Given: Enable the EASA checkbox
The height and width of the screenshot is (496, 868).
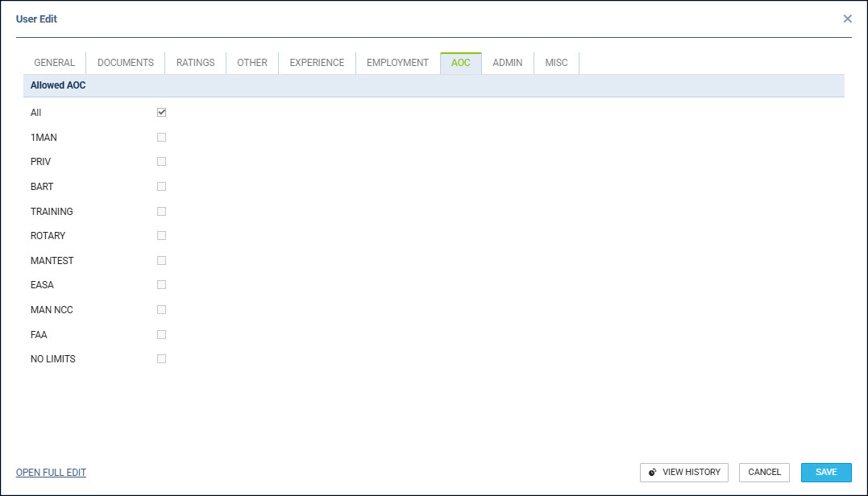Looking at the screenshot, I should [x=162, y=285].
